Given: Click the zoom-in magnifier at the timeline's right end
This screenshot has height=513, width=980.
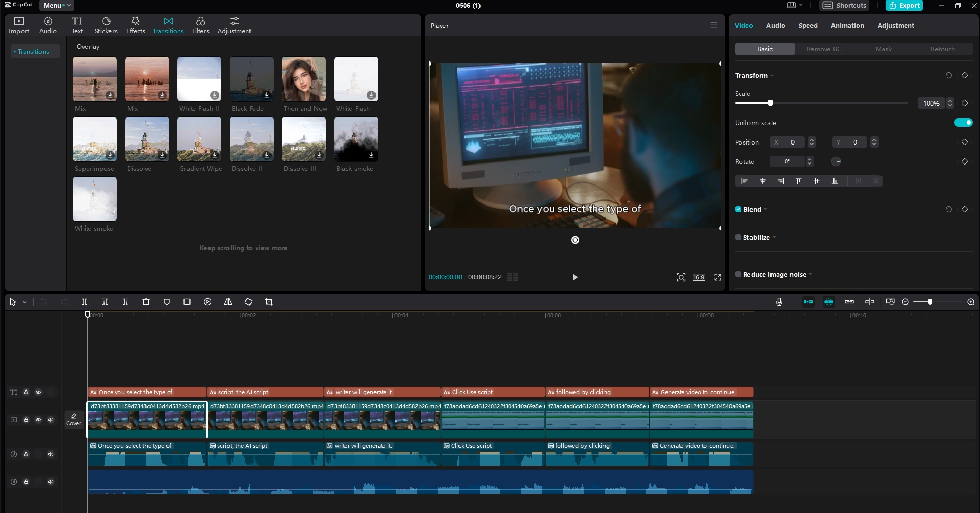Looking at the screenshot, I should click(971, 302).
